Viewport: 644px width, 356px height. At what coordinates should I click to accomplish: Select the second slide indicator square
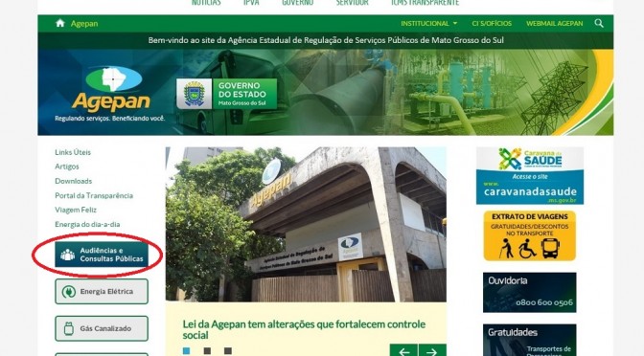(x=207, y=350)
